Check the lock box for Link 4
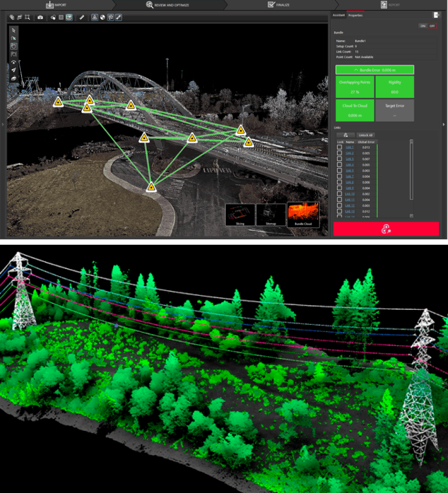The image size is (448, 493). pos(340,165)
